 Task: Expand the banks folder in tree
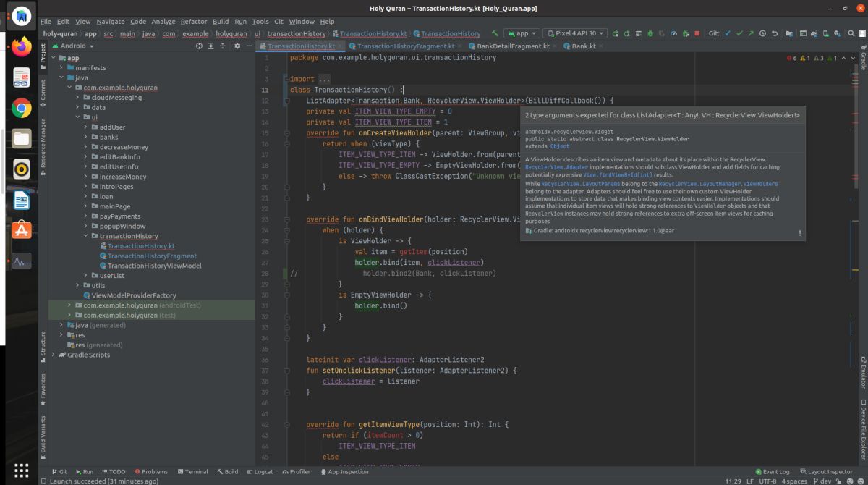[x=85, y=137]
